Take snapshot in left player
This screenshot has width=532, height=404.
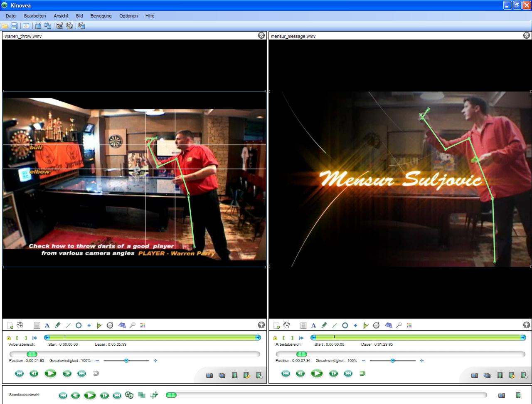pyautogui.click(x=210, y=375)
